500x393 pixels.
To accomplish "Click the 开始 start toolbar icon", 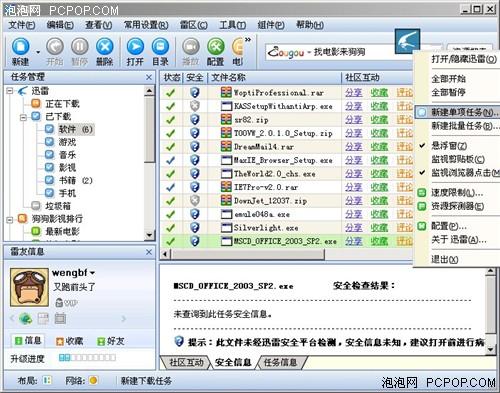I will point(55,47).
